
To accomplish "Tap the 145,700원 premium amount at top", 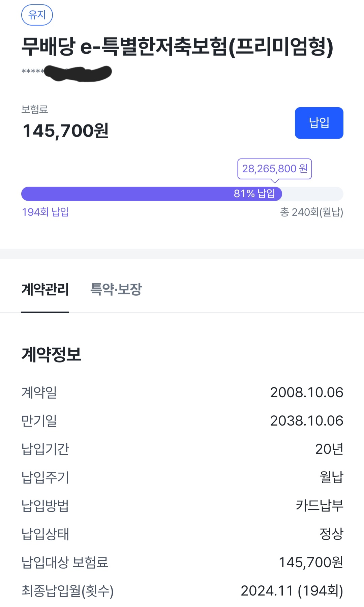I will coord(65,131).
